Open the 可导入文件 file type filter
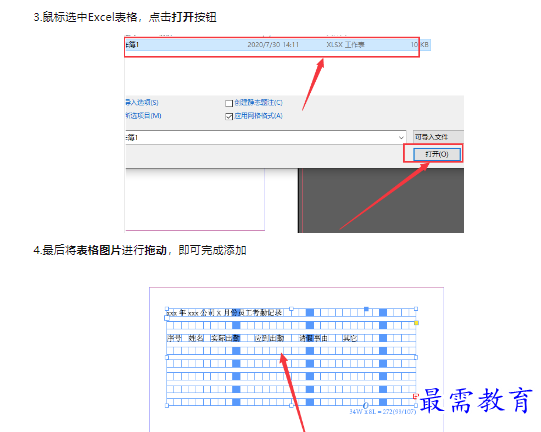This screenshot has height=432, width=541. [x=438, y=137]
